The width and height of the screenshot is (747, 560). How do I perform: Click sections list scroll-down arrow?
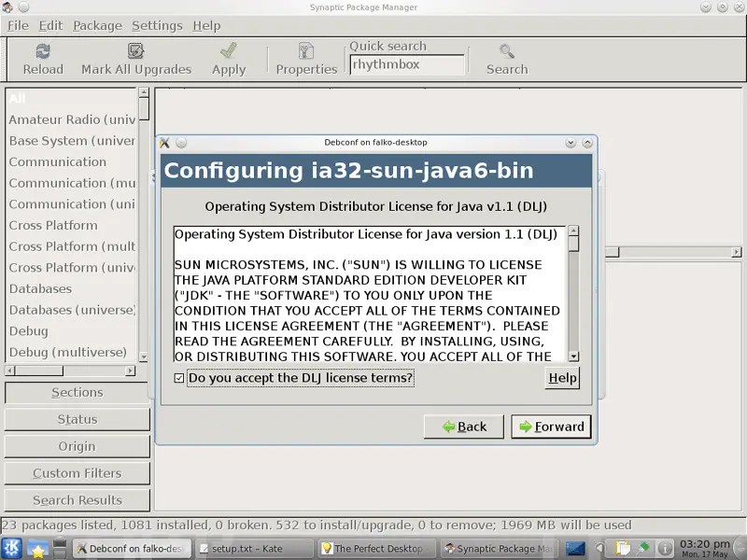tap(144, 357)
